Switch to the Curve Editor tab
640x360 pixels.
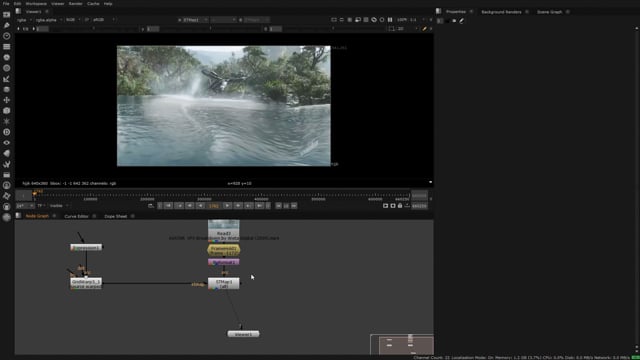pyautogui.click(x=76, y=216)
